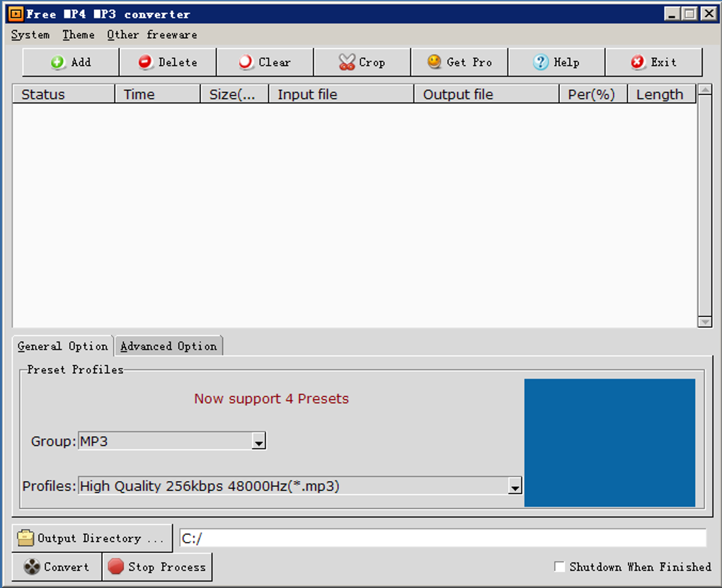Screen dimensions: 722x588
Task: Click the Output Directory folder icon
Action: coord(24,538)
